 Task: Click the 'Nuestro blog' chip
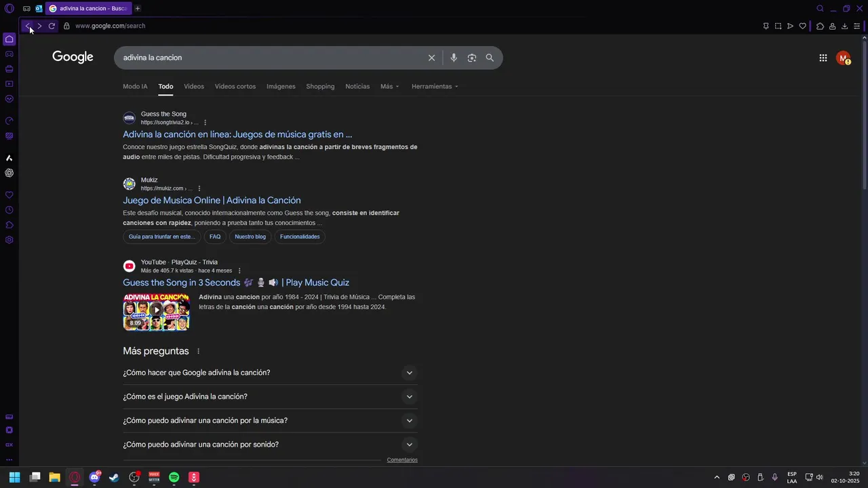point(250,237)
